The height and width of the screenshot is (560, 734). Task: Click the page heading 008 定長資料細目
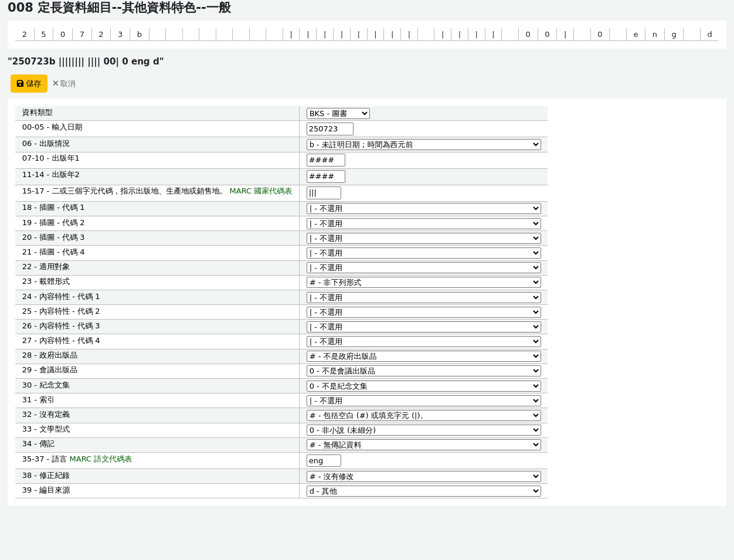pos(119,8)
